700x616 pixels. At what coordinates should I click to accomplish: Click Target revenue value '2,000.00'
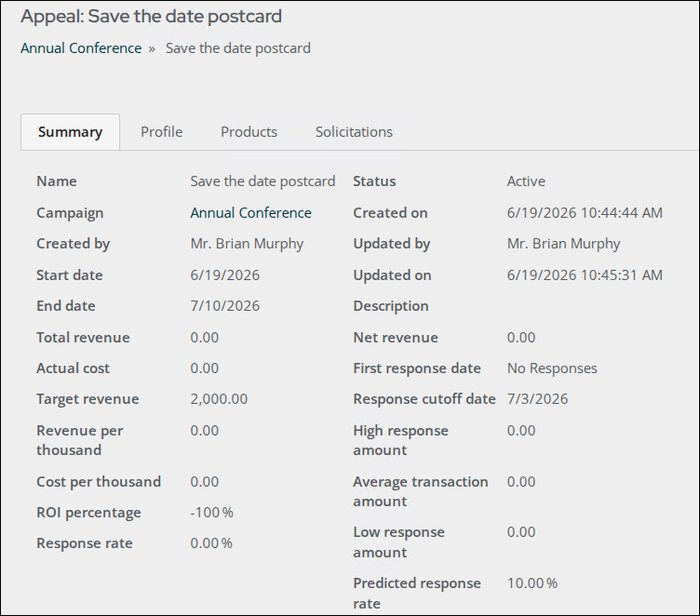(x=219, y=399)
